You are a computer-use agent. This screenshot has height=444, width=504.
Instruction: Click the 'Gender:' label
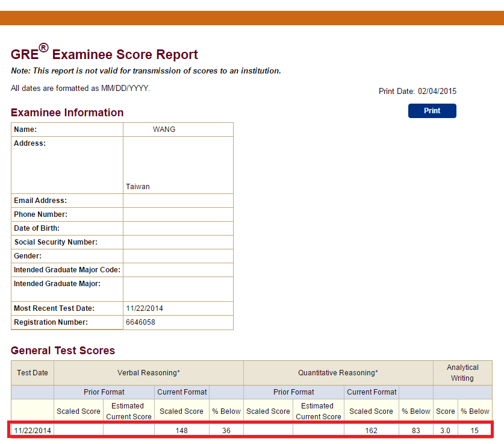coord(28,255)
